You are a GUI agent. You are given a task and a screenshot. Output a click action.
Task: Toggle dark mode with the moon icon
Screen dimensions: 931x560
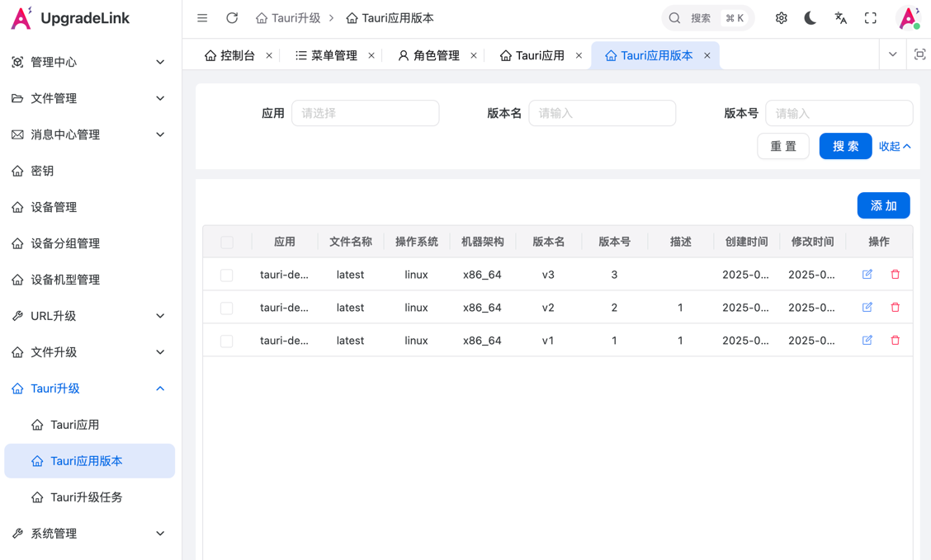810,18
